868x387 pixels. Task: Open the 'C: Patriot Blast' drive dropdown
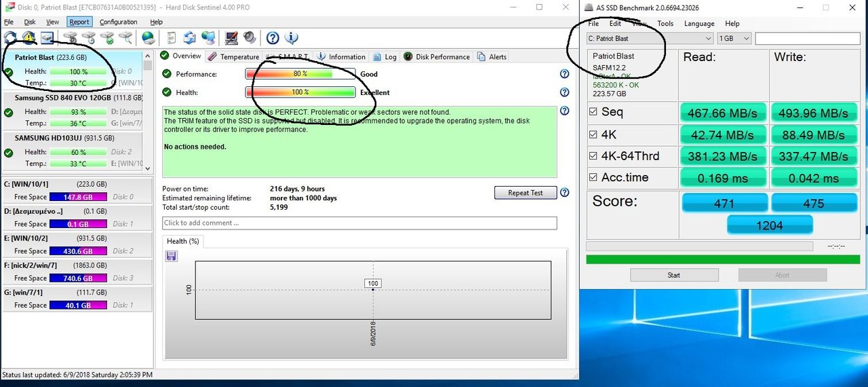[x=650, y=39]
